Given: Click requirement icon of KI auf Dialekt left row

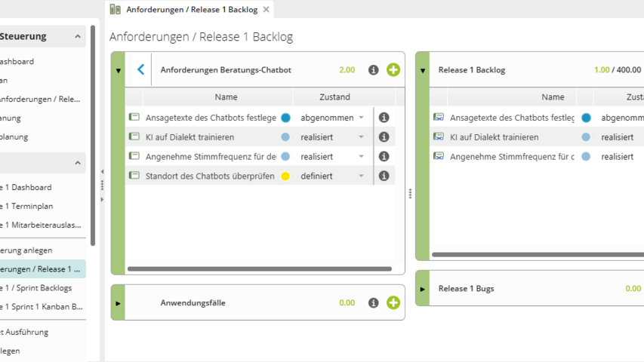Looking at the screenshot, I should click(x=134, y=137).
